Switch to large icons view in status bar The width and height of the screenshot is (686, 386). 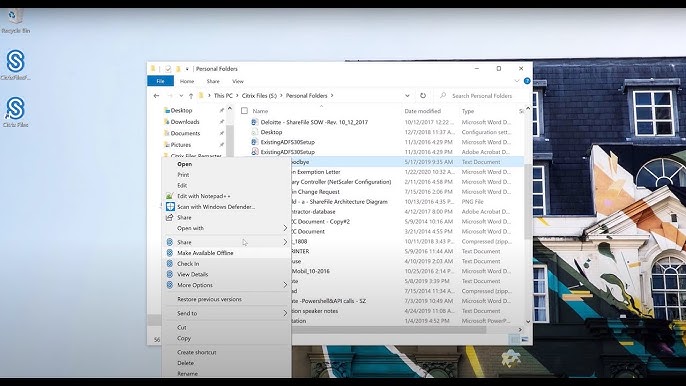coord(525,339)
